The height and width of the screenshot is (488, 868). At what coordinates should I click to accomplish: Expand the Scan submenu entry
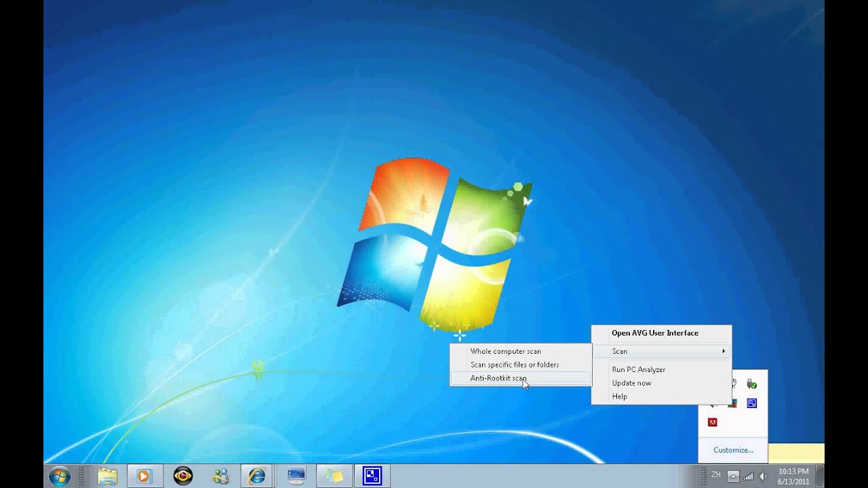click(661, 351)
